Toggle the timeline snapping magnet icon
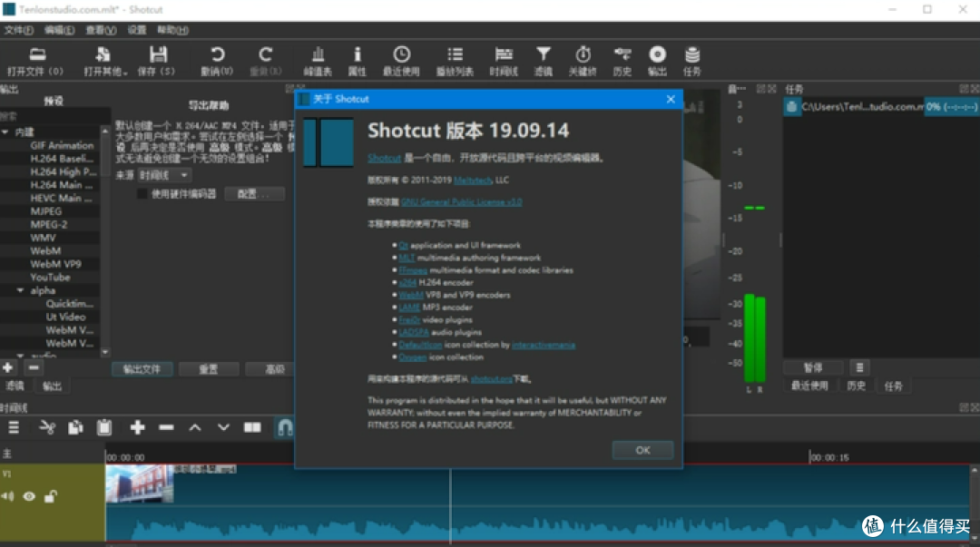The width and height of the screenshot is (980, 547). [x=285, y=427]
